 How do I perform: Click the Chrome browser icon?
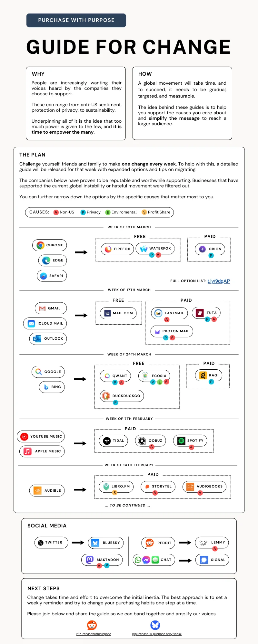[40, 245]
